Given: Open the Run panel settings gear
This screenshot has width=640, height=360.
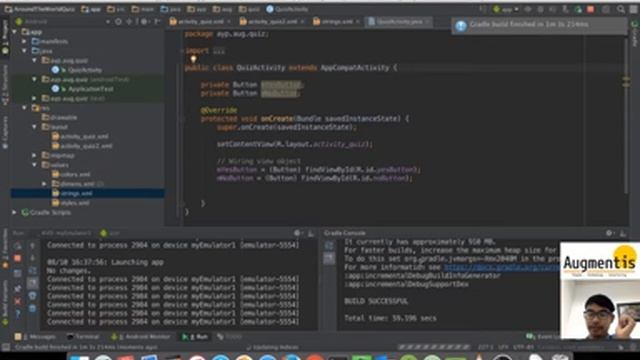Looking at the screenshot, I should 298,233.
